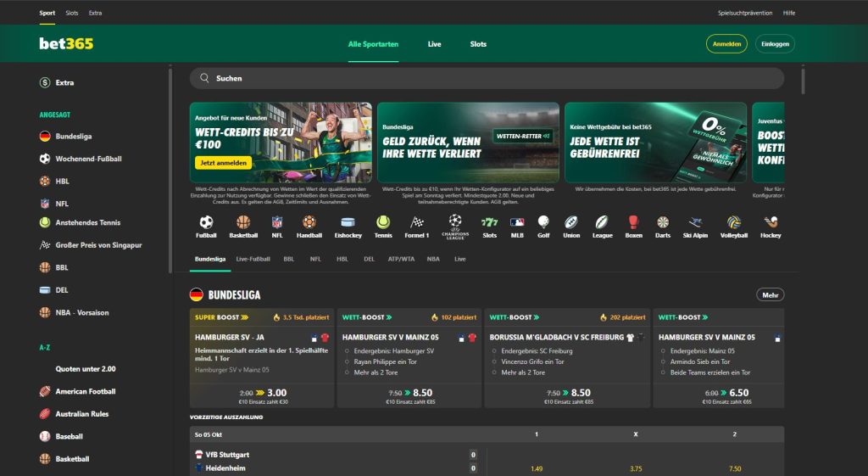Switch to the DEL tab
868x476 pixels.
(x=370, y=259)
